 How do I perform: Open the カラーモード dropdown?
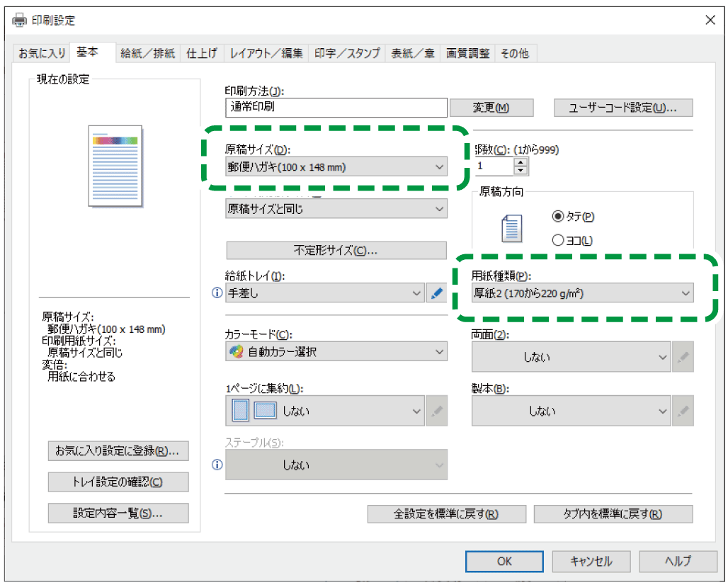tap(336, 351)
